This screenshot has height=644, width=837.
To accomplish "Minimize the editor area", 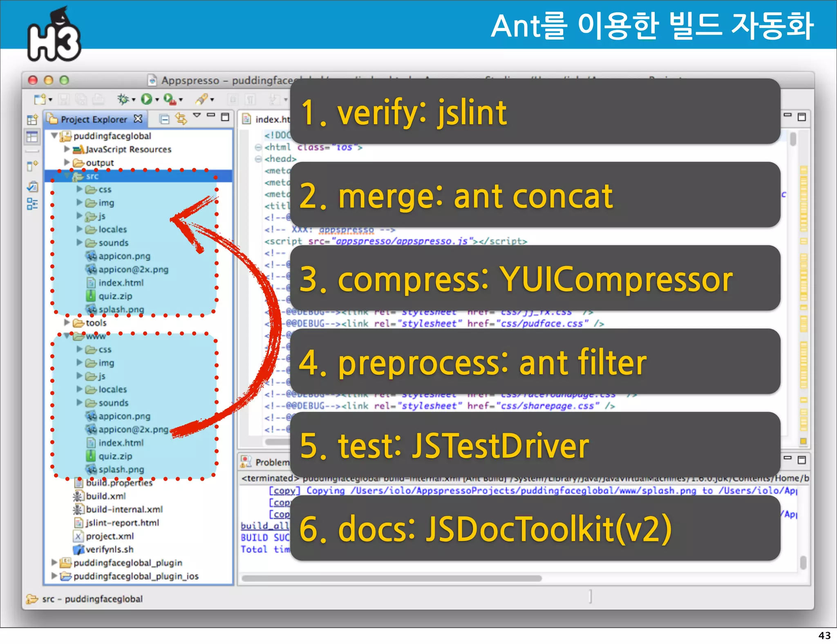I will 788,115.
